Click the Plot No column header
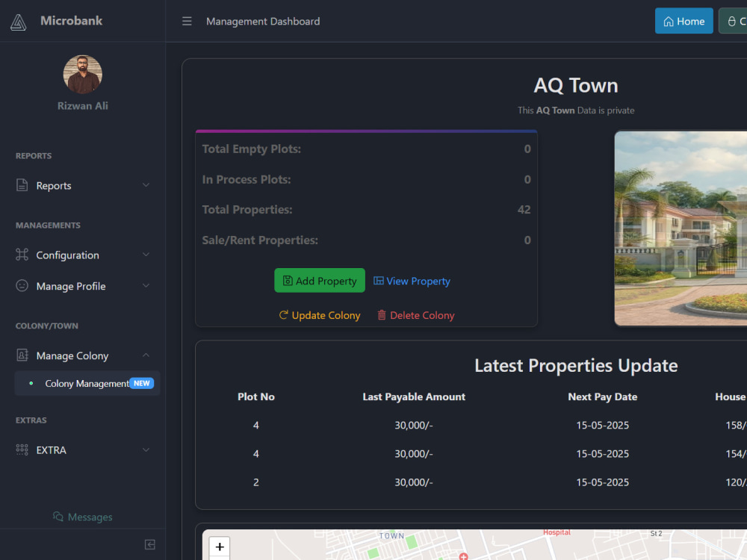Screen dimensions: 747x560 (x=256, y=396)
